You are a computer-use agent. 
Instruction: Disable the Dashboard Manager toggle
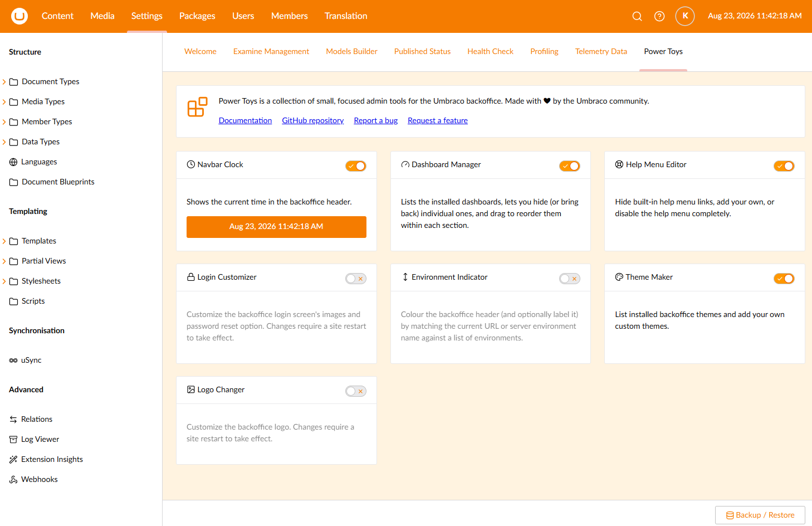click(570, 166)
